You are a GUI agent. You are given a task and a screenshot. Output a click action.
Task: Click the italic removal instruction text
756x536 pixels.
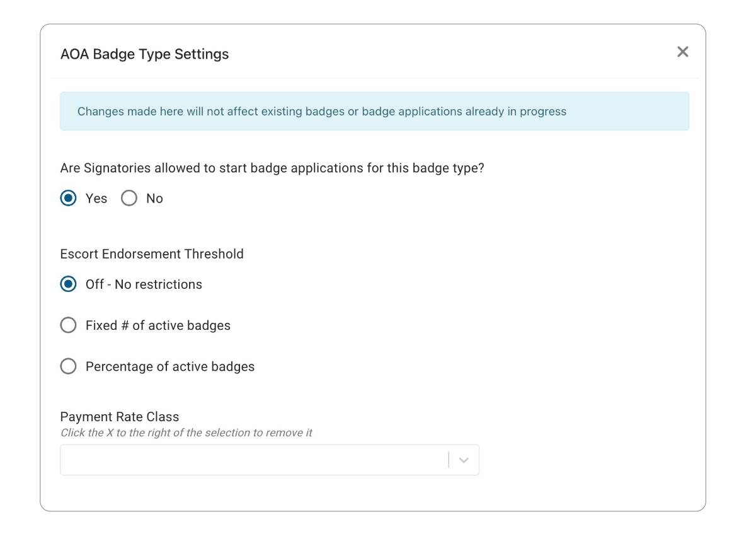(187, 433)
